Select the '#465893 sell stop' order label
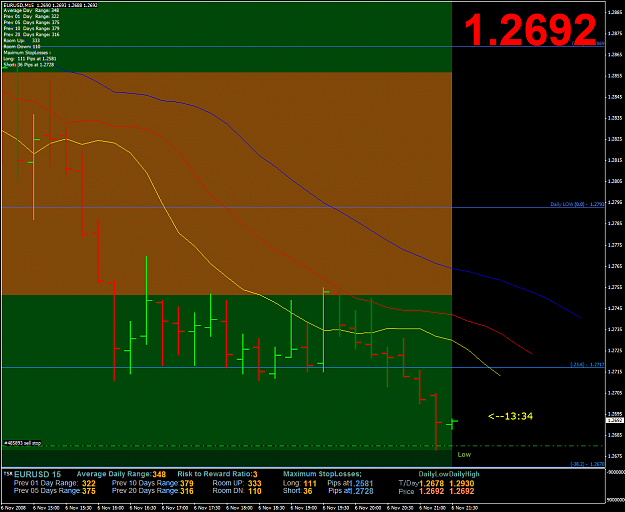Image resolution: width=625 pixels, height=512 pixels. pyautogui.click(x=22, y=443)
